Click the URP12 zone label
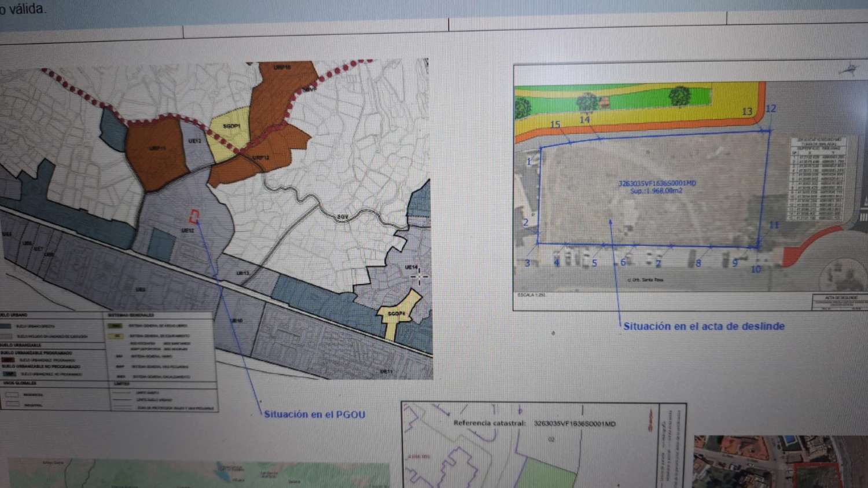The width and height of the screenshot is (868, 488). pyautogui.click(x=261, y=157)
